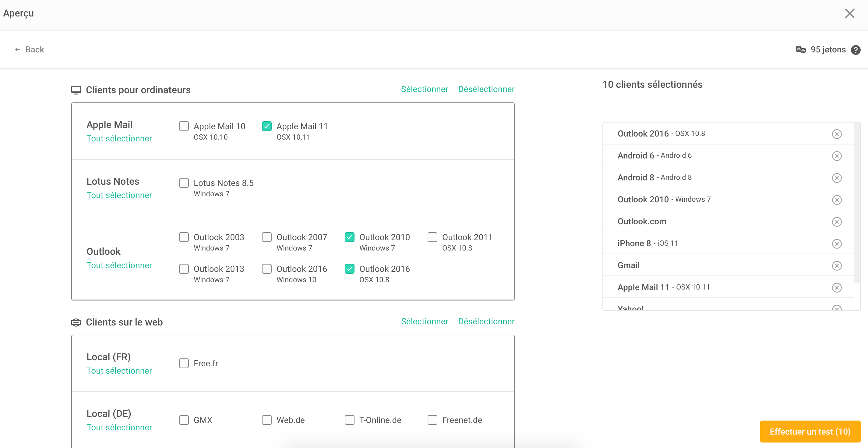This screenshot has width=868, height=448.
Task: Click Tout sélectionner under Local (DE)
Action: coord(119,428)
